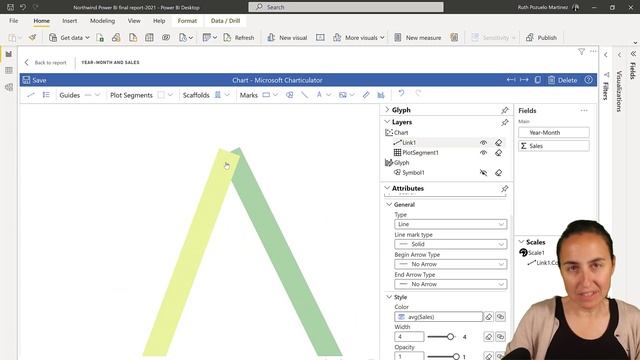Click bind data icon next to Width
The image size is (640, 360).
coord(500,337)
